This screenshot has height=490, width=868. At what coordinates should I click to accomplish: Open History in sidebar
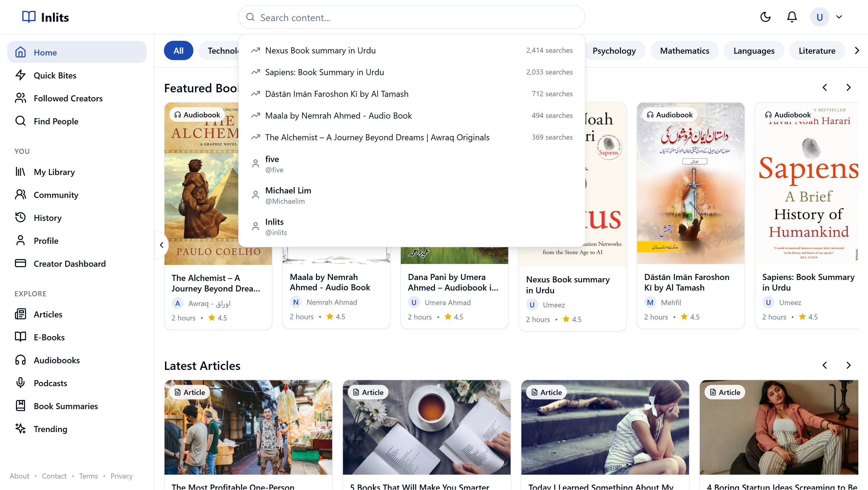48,218
